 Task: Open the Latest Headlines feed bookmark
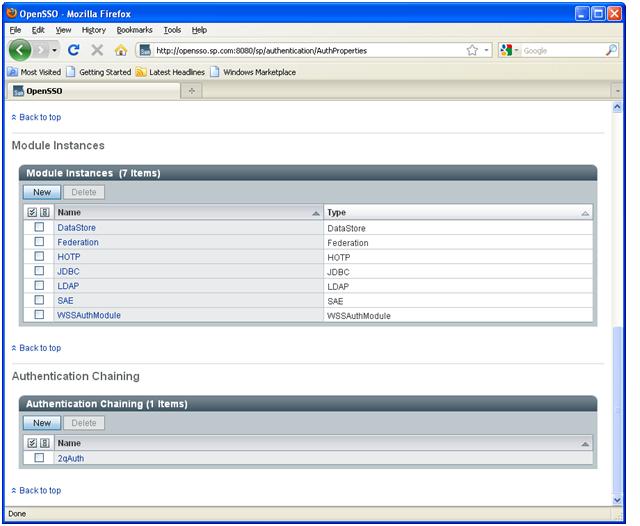(170, 72)
